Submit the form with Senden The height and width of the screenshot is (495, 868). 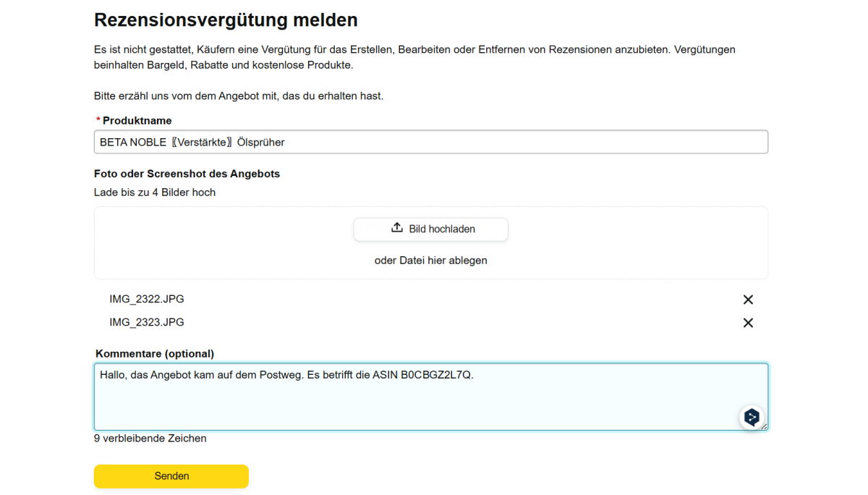click(x=171, y=476)
